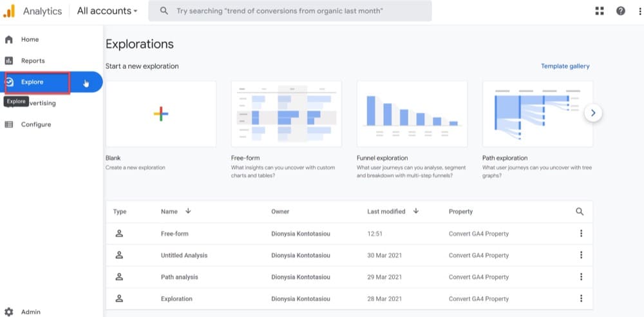Click the Name column header
Screen dimensions: 644x317
pyautogui.click(x=169, y=211)
